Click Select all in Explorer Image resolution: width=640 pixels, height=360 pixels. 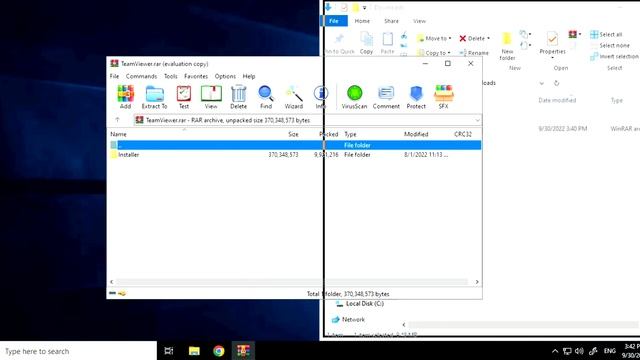tap(607, 35)
